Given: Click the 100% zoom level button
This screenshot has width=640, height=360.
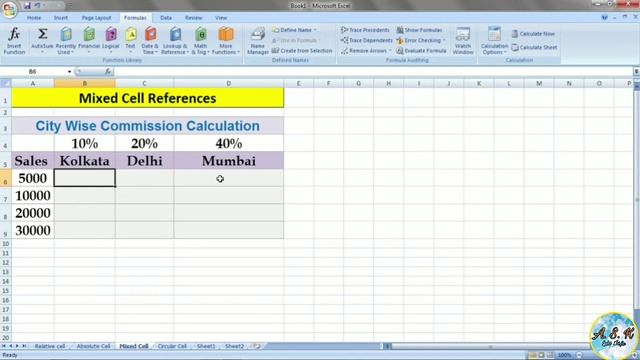Looking at the screenshot, I should [565, 355].
